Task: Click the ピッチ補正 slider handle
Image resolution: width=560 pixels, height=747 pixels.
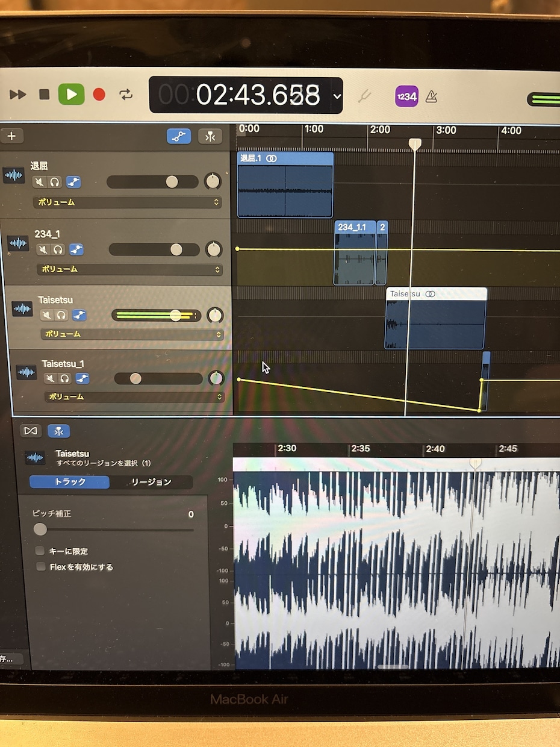Action: 40,530
